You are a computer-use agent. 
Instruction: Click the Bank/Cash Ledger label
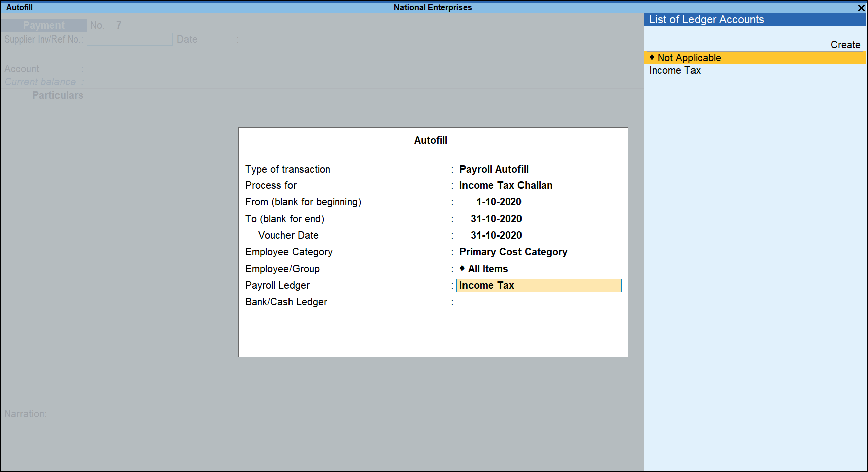pyautogui.click(x=286, y=302)
